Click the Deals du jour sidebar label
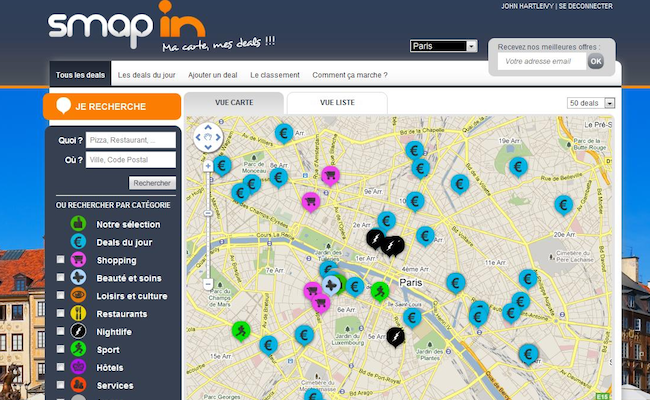This screenshot has width=650, height=400. pos(124,242)
